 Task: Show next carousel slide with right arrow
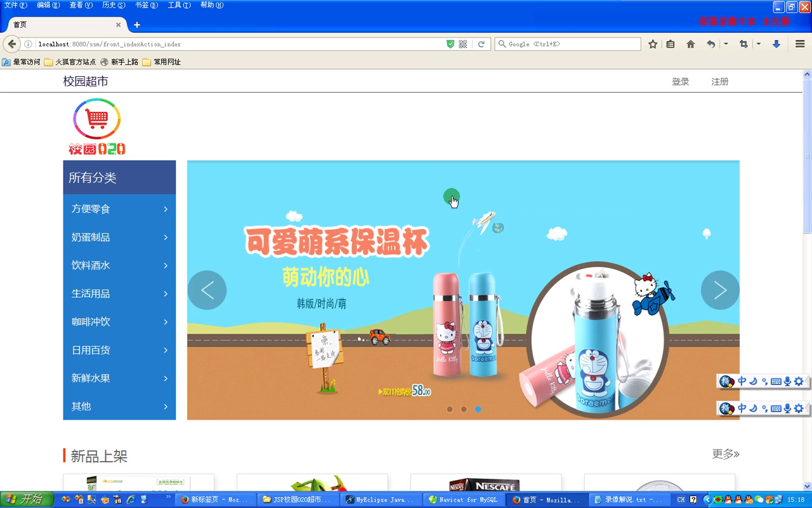(x=720, y=290)
